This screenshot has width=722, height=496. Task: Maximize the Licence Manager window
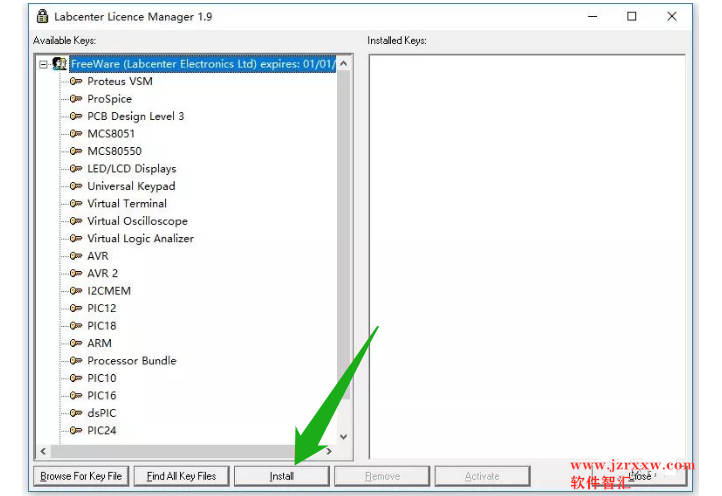coord(632,17)
